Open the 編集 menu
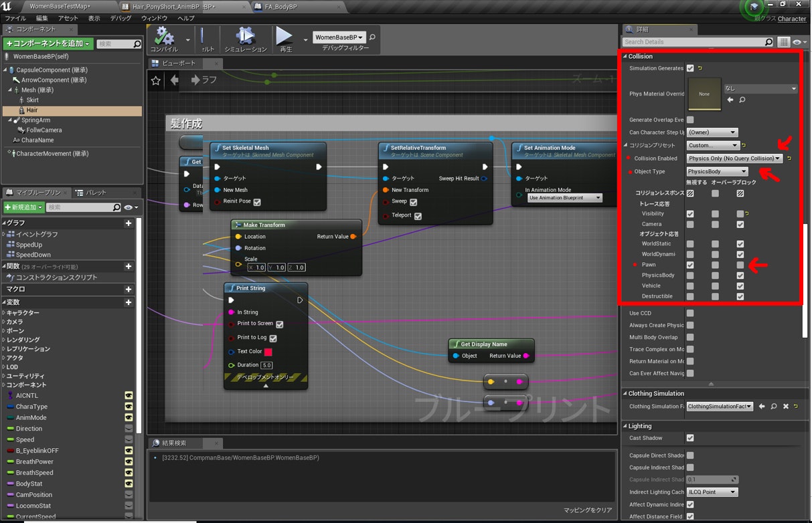This screenshot has width=812, height=523. coord(42,18)
